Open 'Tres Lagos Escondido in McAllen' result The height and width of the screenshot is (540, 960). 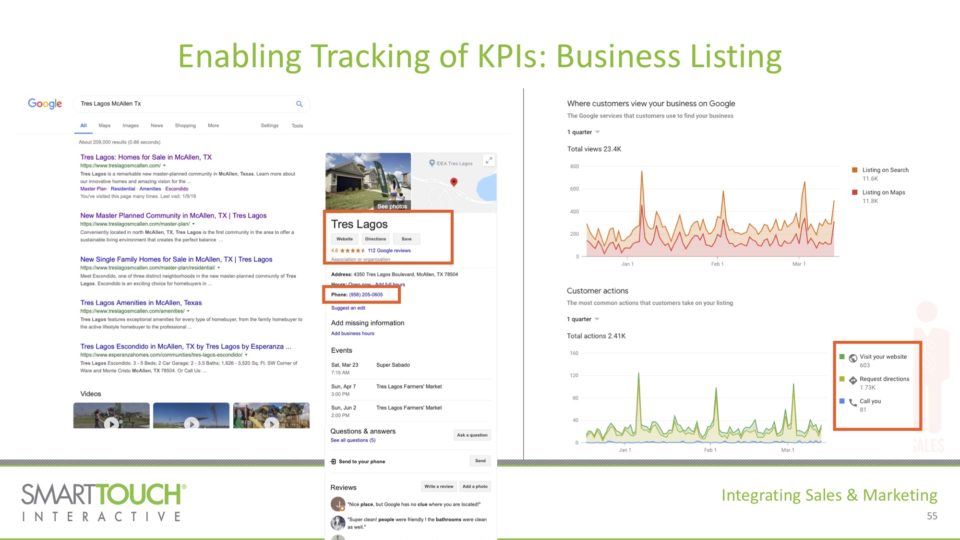186,347
